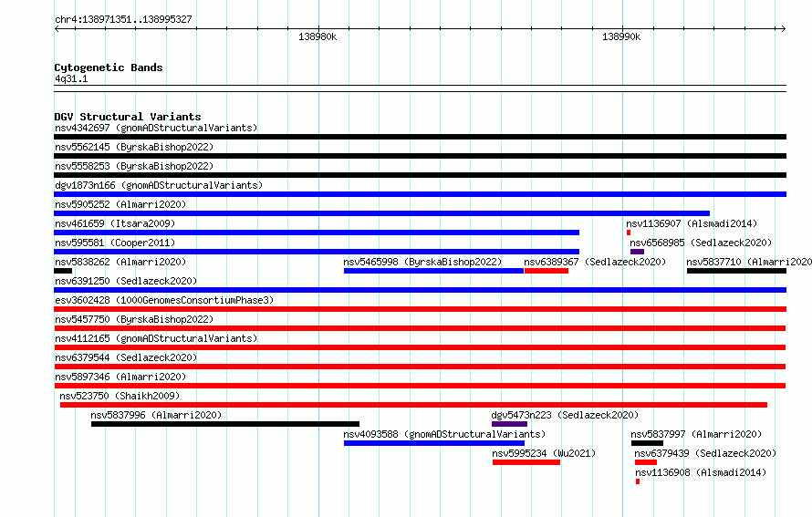Select the black bar under nsv5837710
812x517 pixels.
(x=736, y=271)
